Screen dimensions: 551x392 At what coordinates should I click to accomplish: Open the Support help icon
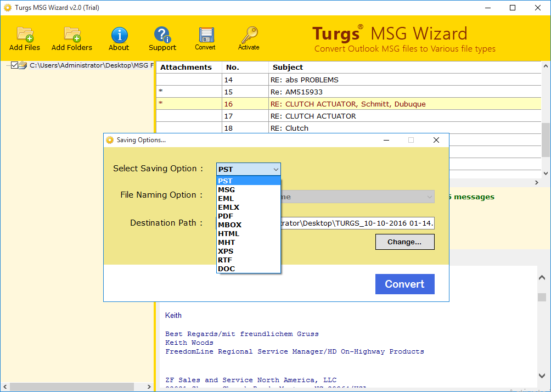[162, 35]
